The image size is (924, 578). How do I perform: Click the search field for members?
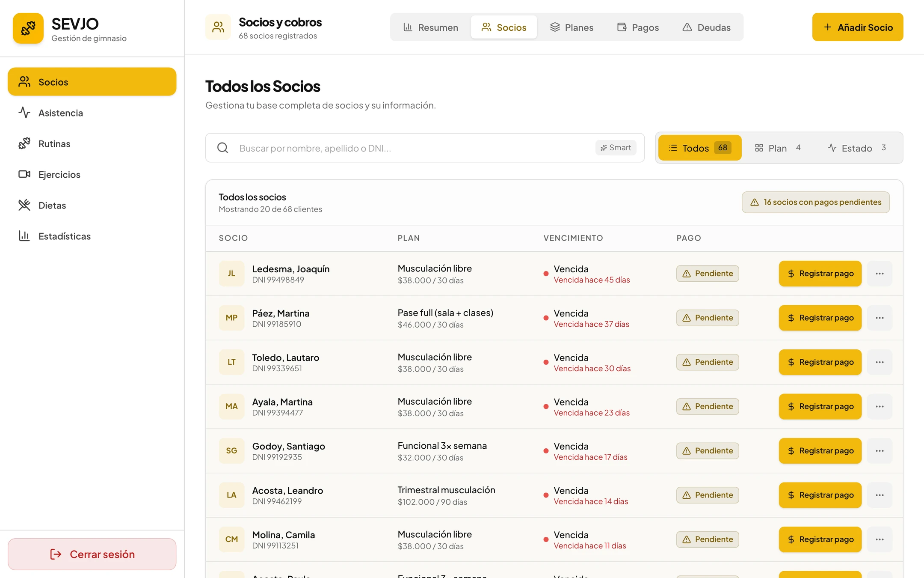(x=425, y=148)
